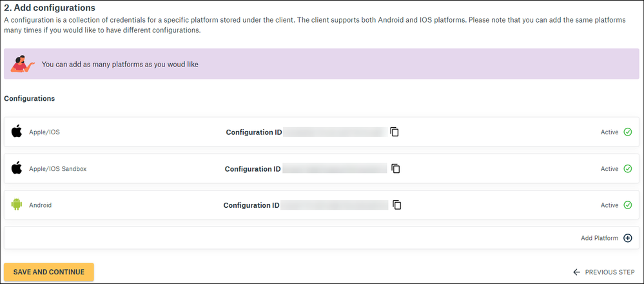This screenshot has width=644, height=284.
Task: Copy the Apple/IOS Configuration ID
Action: (x=395, y=132)
